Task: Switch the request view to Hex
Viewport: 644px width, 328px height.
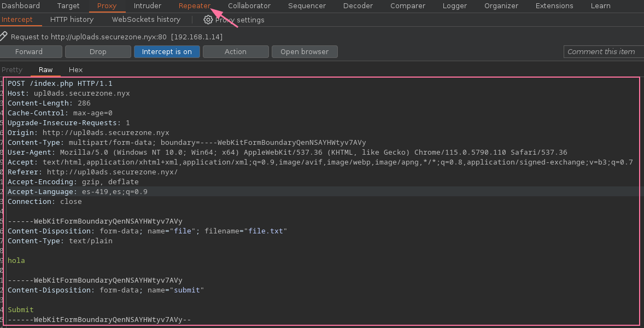Action: point(75,70)
